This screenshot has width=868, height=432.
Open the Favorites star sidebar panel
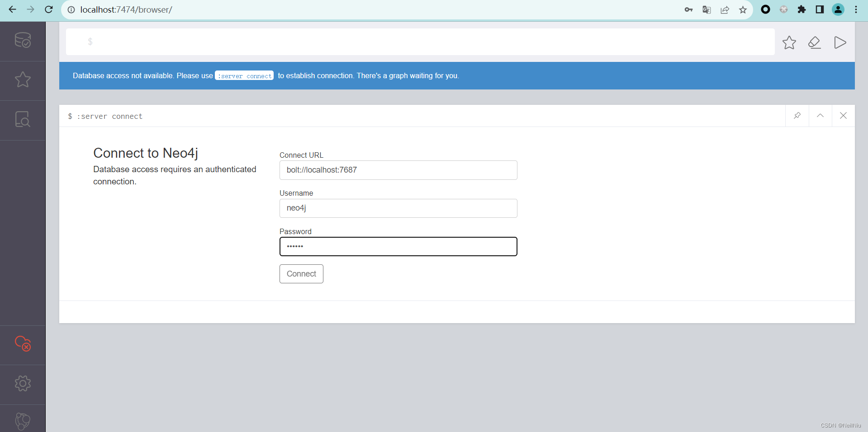click(x=23, y=80)
